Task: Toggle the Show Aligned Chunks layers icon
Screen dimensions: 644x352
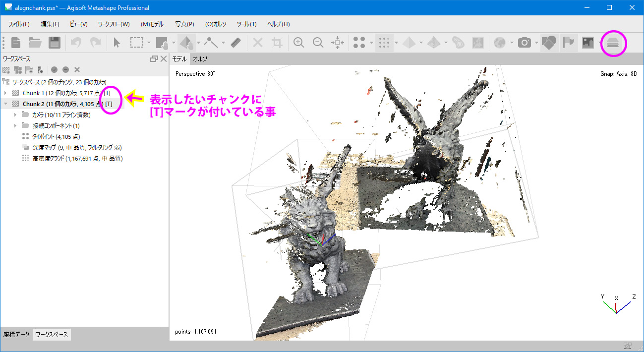Action: point(613,43)
